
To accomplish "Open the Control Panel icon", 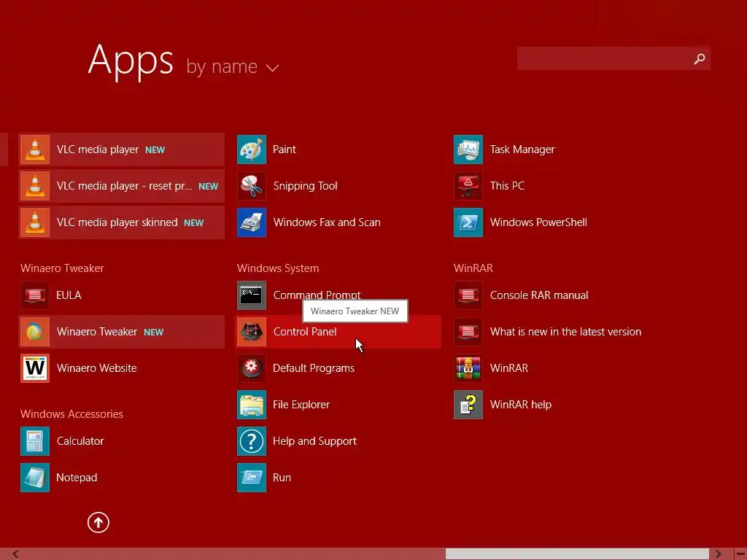I will point(252,332).
